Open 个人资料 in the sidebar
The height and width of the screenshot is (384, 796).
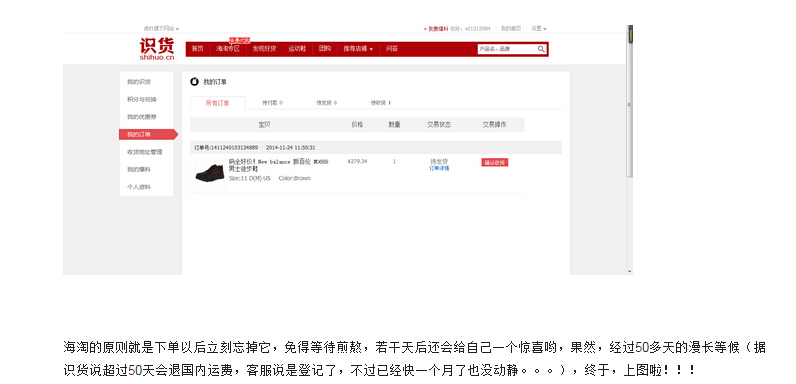(139, 187)
